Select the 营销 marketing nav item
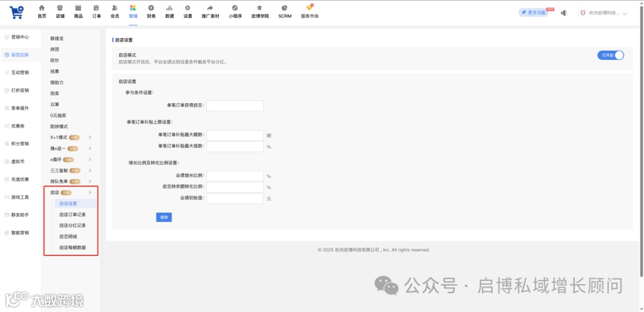The height and width of the screenshot is (312, 644). click(x=132, y=12)
